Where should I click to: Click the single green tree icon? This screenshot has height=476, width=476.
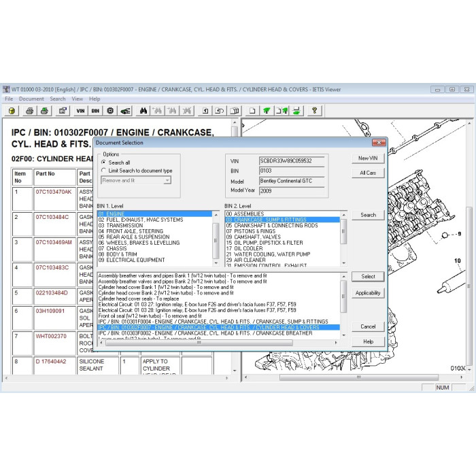(x=267, y=111)
